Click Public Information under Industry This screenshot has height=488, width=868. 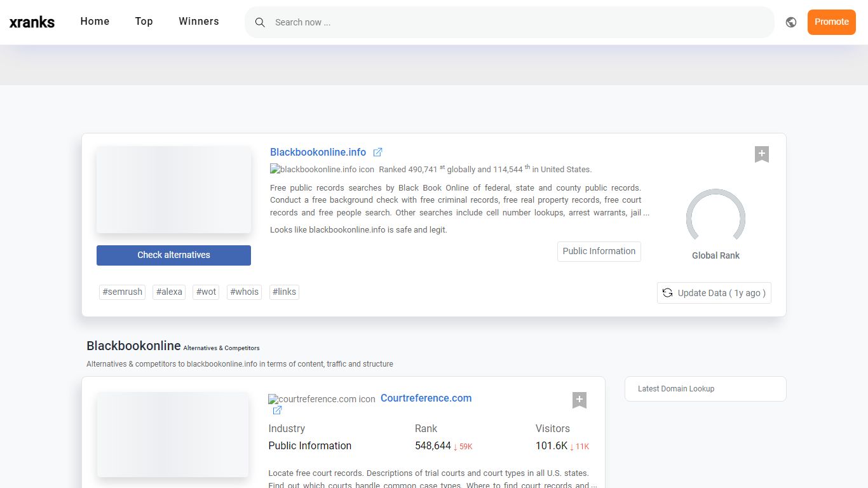(x=310, y=446)
